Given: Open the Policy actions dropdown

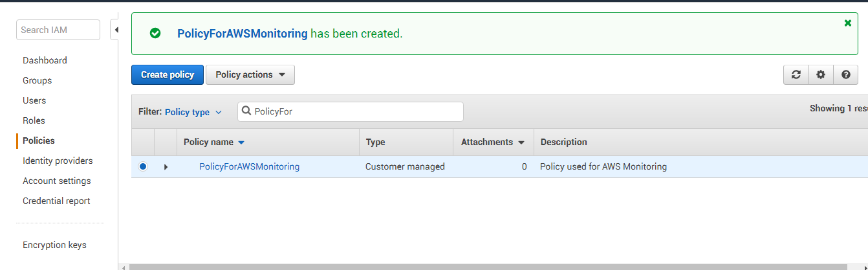Looking at the screenshot, I should coord(250,74).
